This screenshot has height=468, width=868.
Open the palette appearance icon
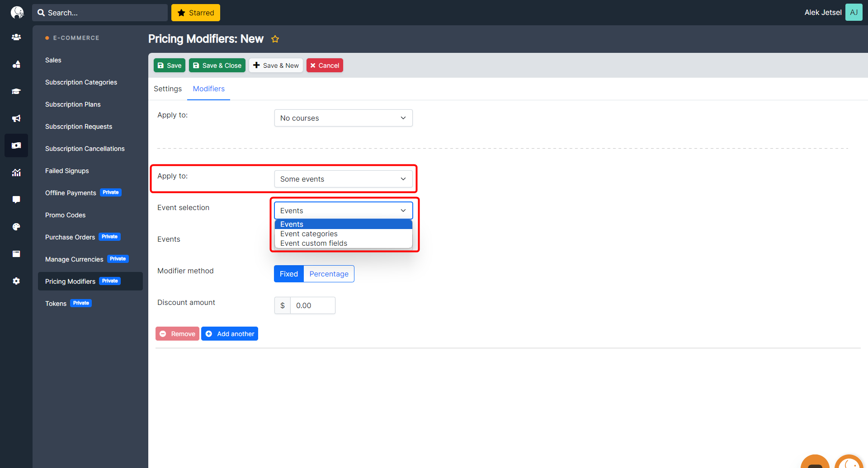[x=16, y=227]
